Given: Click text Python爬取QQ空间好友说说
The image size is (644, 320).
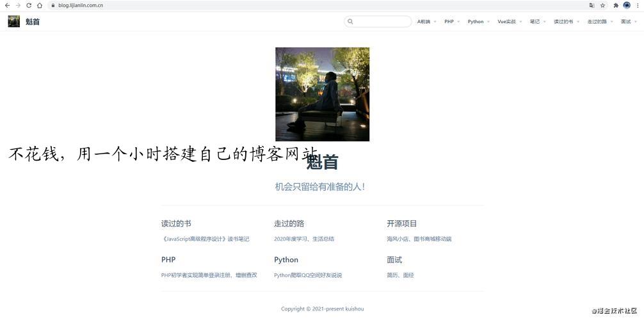Looking at the screenshot, I should (x=308, y=275).
